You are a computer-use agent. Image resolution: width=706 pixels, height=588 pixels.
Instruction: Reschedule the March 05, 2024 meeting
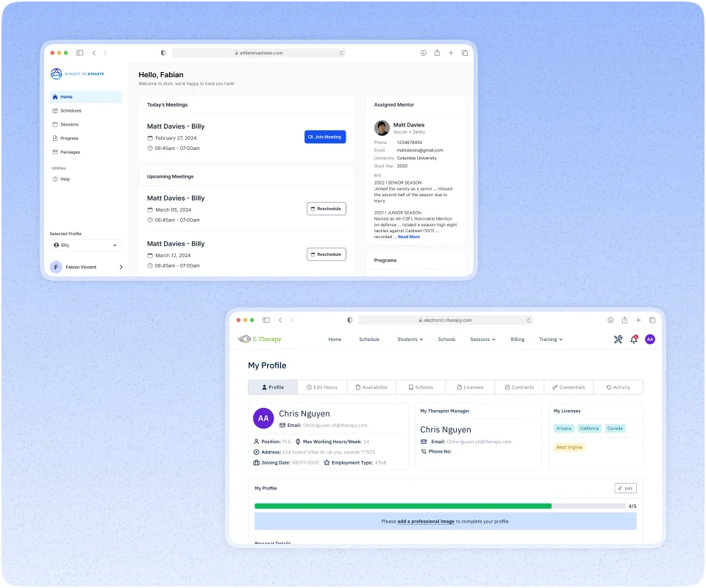(x=327, y=209)
